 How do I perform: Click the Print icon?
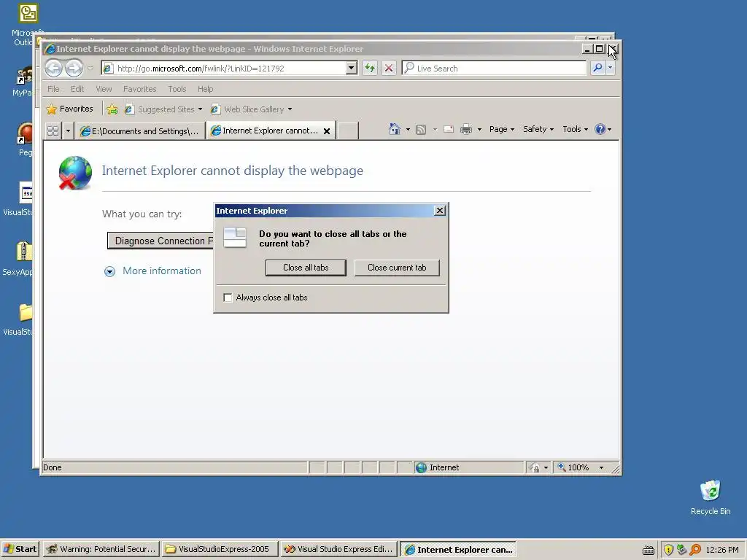(466, 129)
